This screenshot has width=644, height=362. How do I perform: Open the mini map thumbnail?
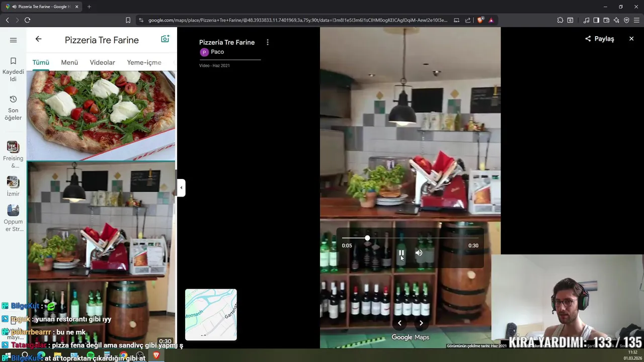[x=211, y=315]
